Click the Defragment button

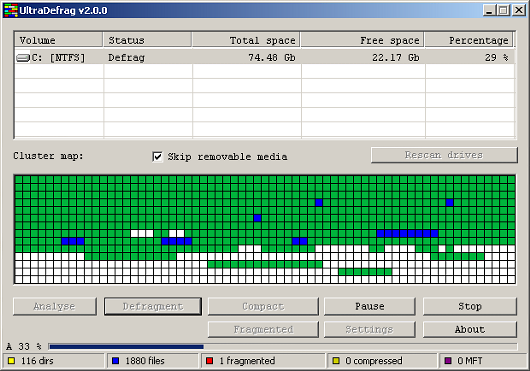[x=153, y=306]
